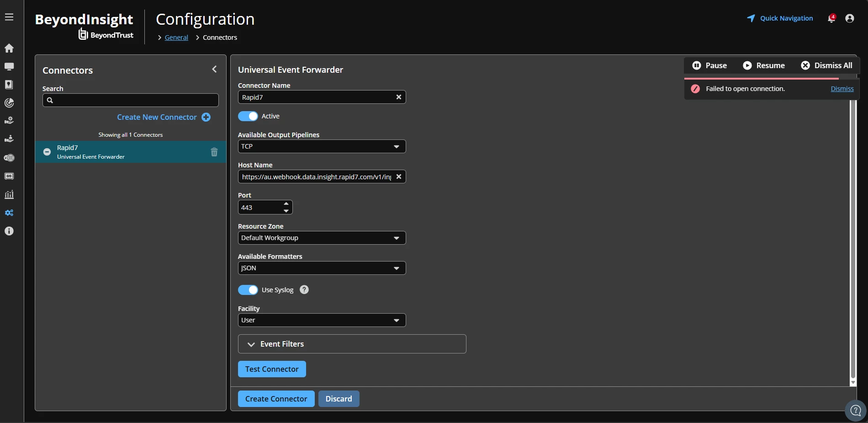
Task: Click the Connectors breadcrumb item
Action: [220, 37]
